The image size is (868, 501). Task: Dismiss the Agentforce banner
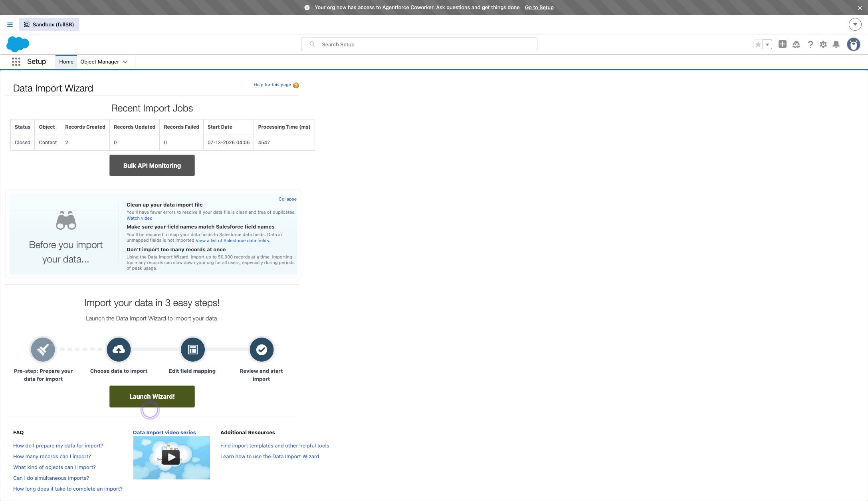(x=860, y=8)
